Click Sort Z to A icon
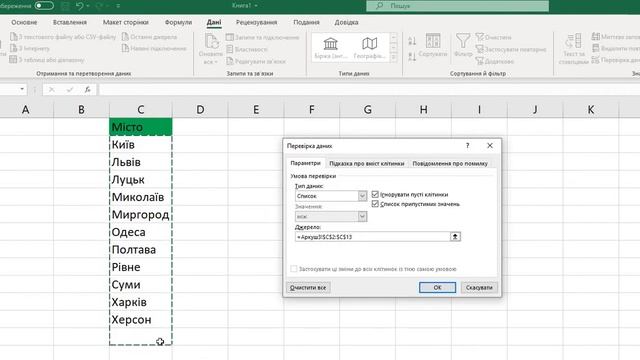640x360 pixels. (x=412, y=56)
